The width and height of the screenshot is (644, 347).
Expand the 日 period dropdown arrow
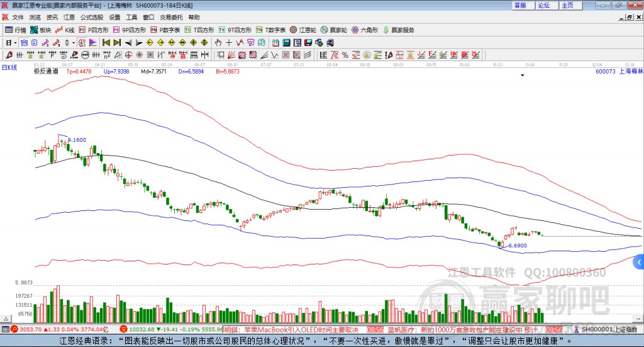click(x=16, y=43)
